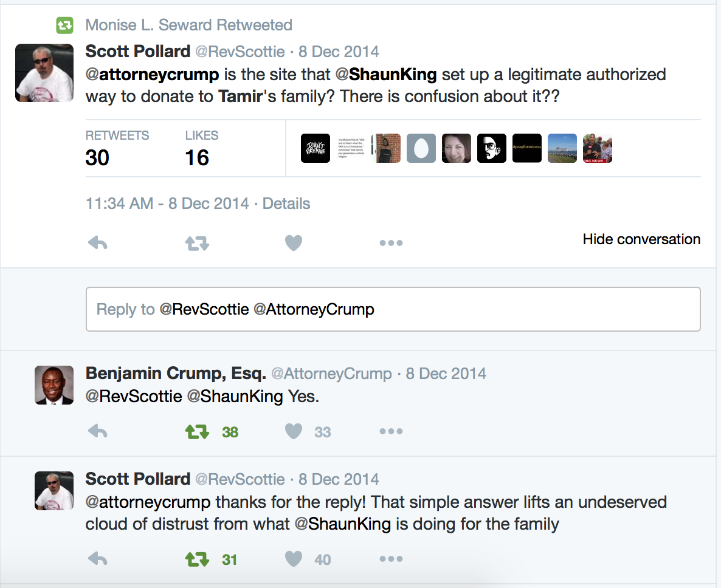
Task: Like Scott Pollard's original tweet
Action: [294, 242]
